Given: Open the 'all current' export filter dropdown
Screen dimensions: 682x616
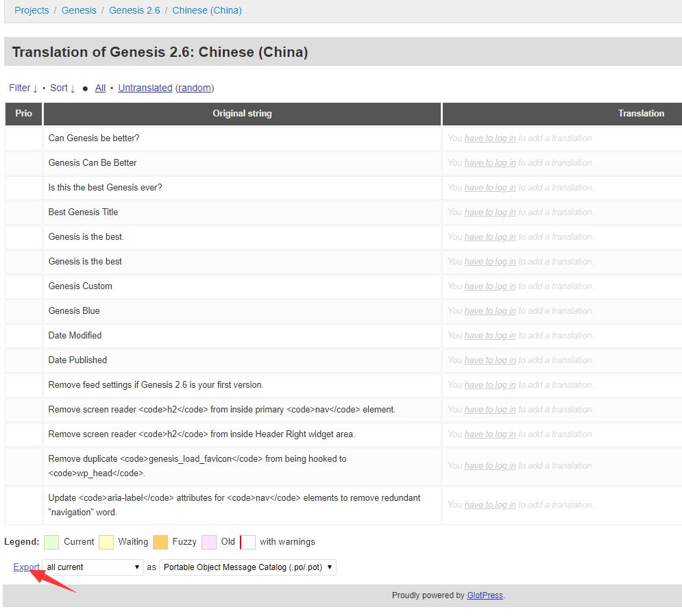Looking at the screenshot, I should (93, 567).
